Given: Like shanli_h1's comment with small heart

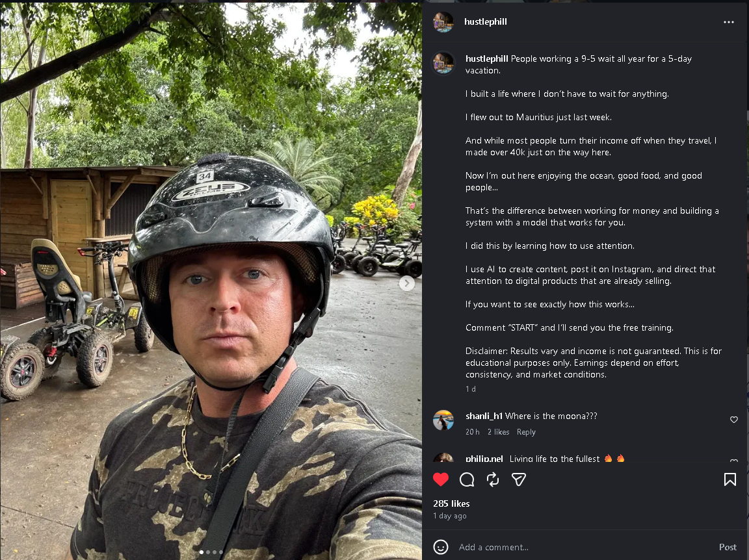Looking at the screenshot, I should [x=734, y=420].
